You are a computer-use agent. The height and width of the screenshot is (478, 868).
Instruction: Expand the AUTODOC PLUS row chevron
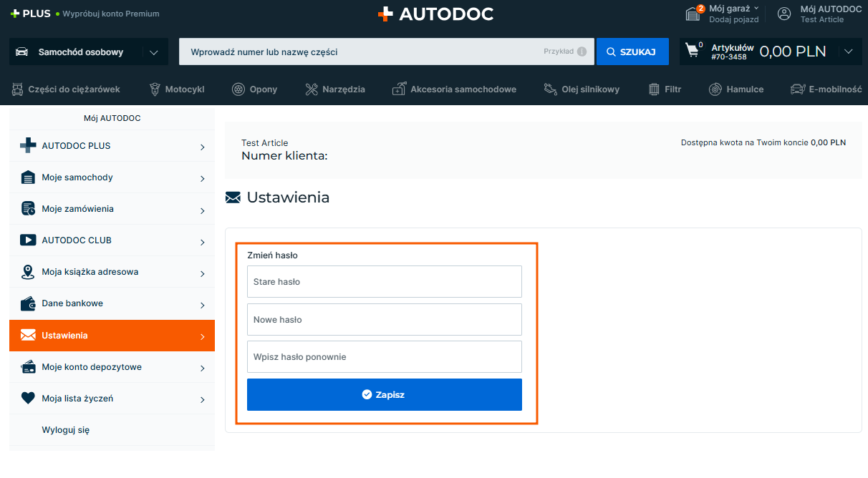coord(203,147)
